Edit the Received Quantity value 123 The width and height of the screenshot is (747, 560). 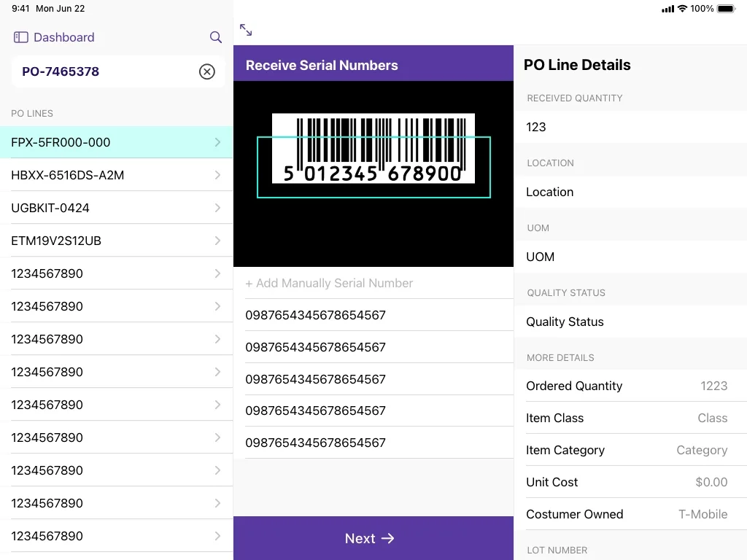click(631, 127)
